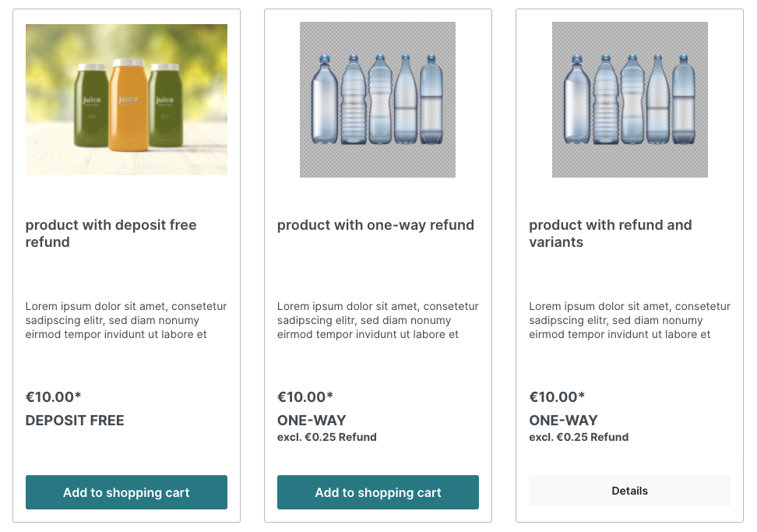Open the 'product with refund and variants' title
Viewport: 757px width, 532px height.
click(x=610, y=234)
